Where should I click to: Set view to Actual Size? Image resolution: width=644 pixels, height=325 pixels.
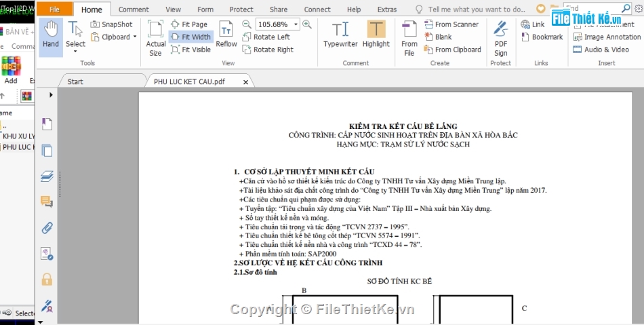click(x=156, y=38)
